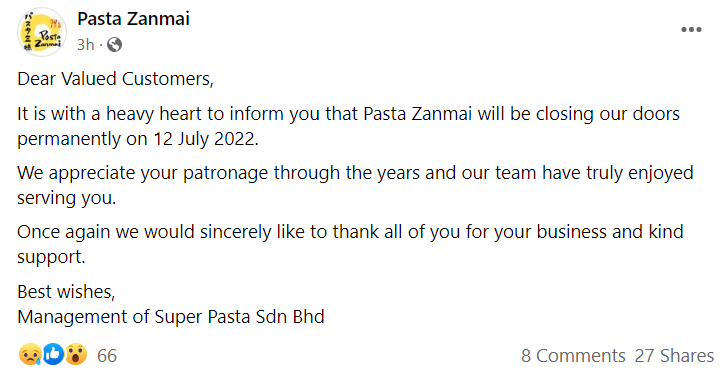
Task: Open the Pasta Zanmai profile picture
Action: (x=42, y=32)
